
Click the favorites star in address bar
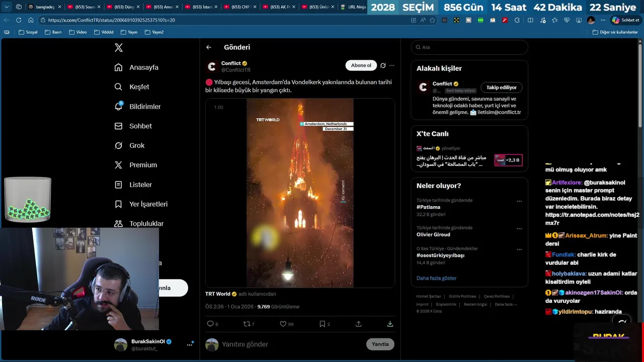tap(432, 20)
